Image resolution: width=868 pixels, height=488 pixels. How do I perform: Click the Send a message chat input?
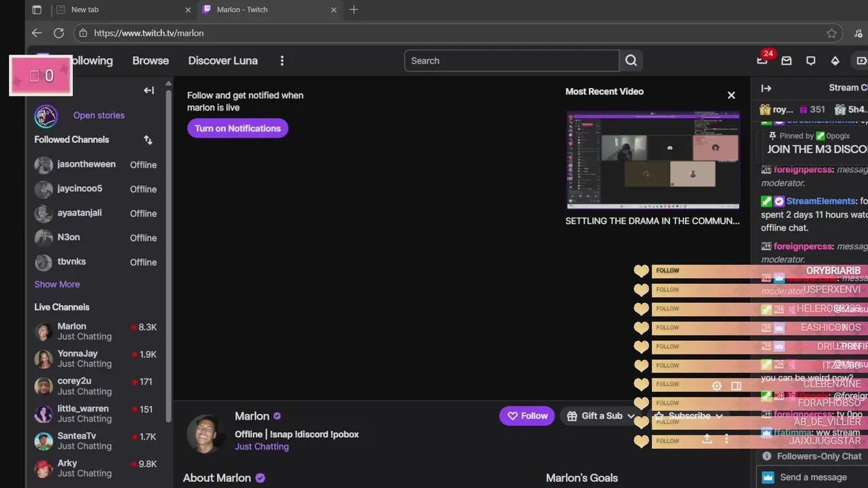814,477
